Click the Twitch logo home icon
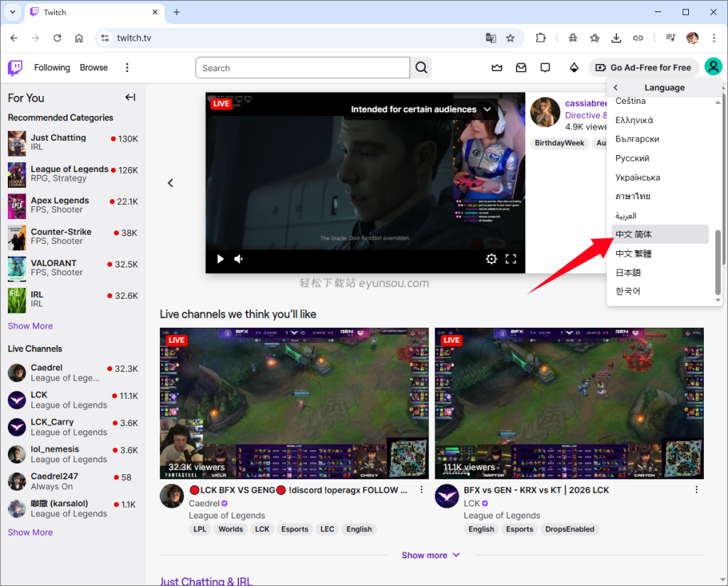 (x=15, y=68)
